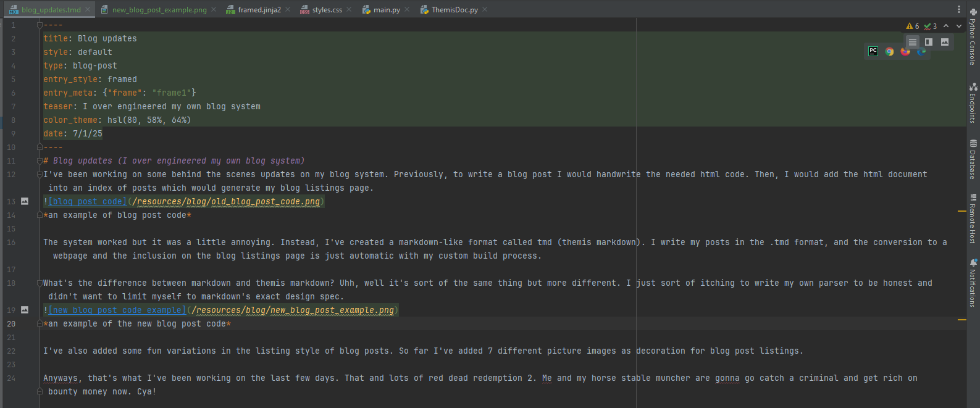Click the 'date: 7/1/25' line
Viewport: 980px width, 408px height.
pos(73,133)
